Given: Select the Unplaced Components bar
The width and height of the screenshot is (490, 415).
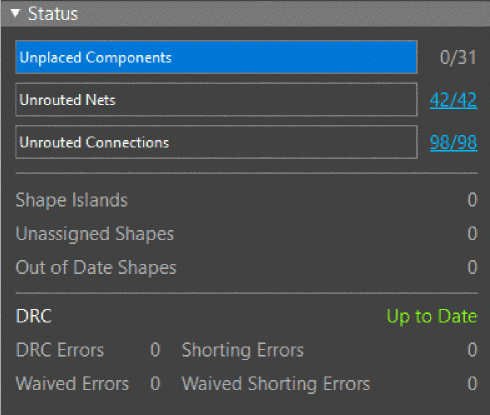Looking at the screenshot, I should click(216, 57).
